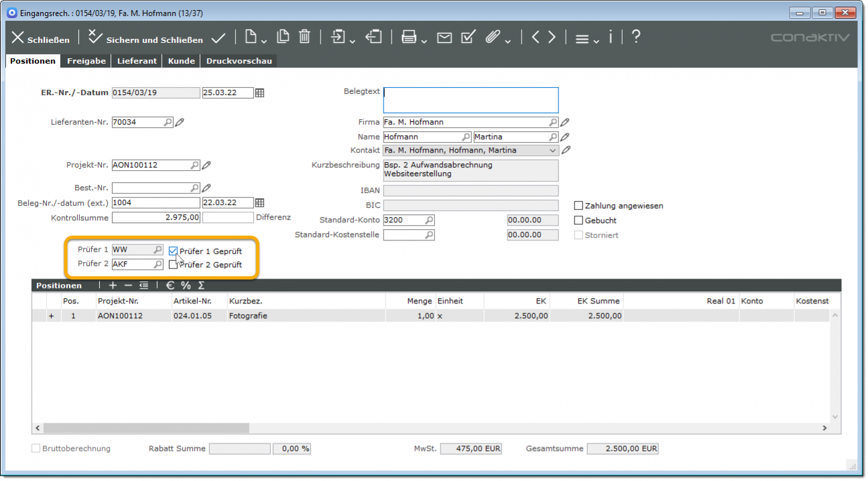This screenshot has height=481, width=868.
Task: Click edit pencil next to Lieferanten-Nr.
Action: (180, 123)
